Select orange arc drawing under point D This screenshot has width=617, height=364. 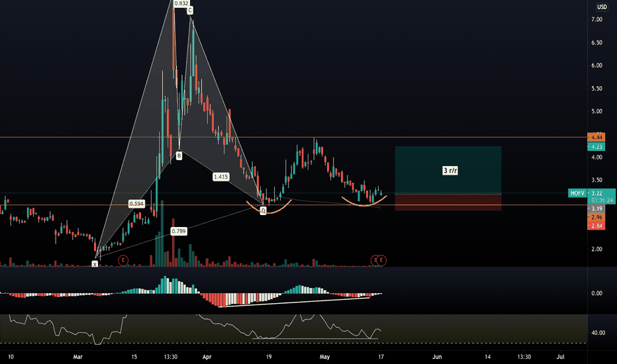click(269, 208)
